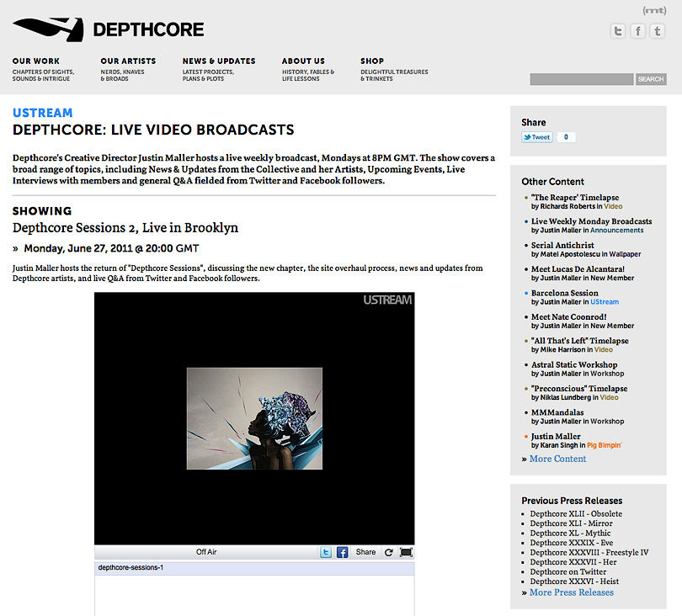
Task: Click UStream category under Barcelona Session
Action: [605, 302]
